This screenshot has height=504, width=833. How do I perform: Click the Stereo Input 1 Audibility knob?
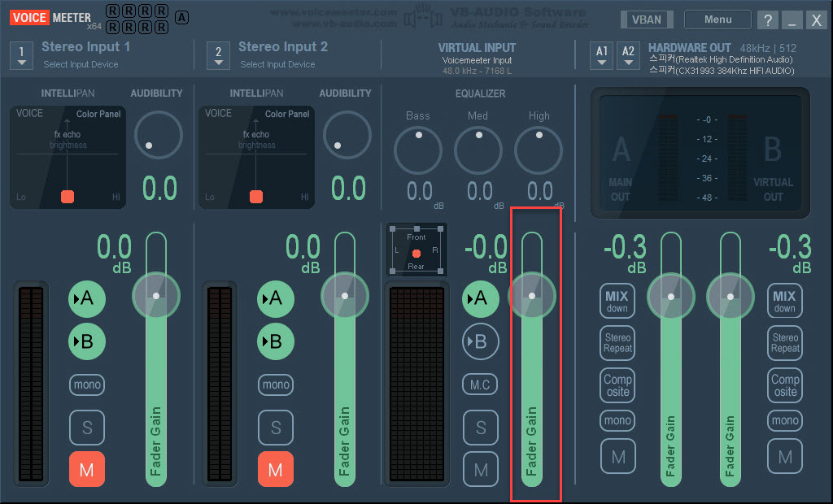159,135
